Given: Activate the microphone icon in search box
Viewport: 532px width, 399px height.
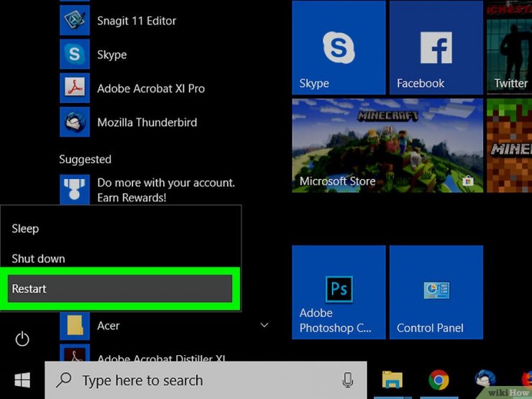Looking at the screenshot, I should (348, 380).
